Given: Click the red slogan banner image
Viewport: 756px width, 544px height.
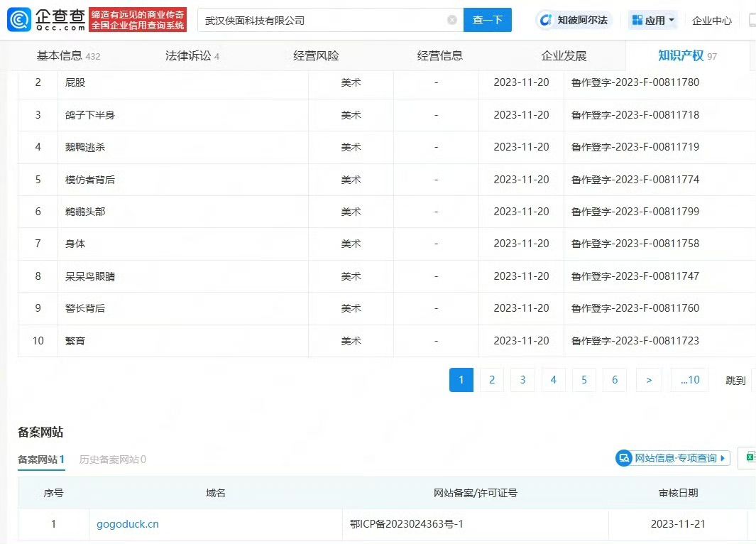Looking at the screenshot, I should [x=138, y=20].
